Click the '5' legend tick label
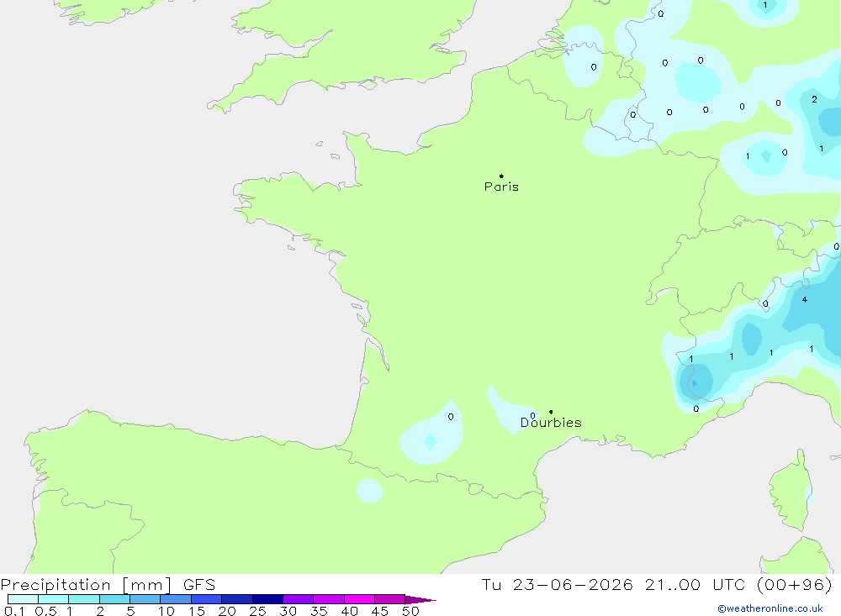This screenshot has height=616, width=841. click(131, 611)
